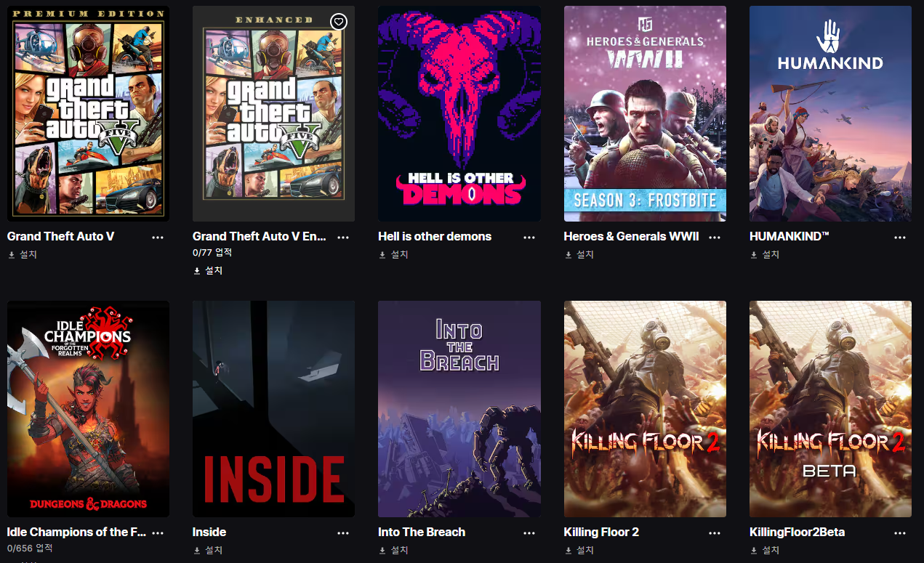Click the ellipsis icon beside Heroes & Generals WWII
The height and width of the screenshot is (563, 924).
click(x=715, y=238)
